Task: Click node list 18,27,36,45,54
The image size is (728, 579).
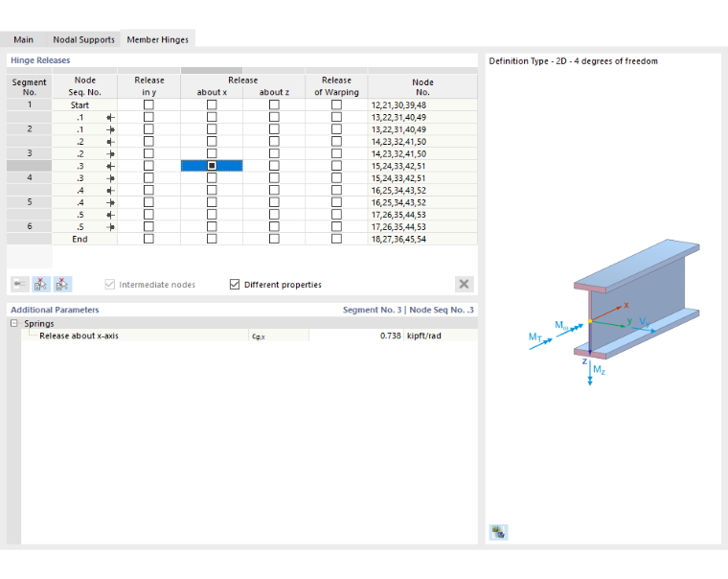Action: 422,239
